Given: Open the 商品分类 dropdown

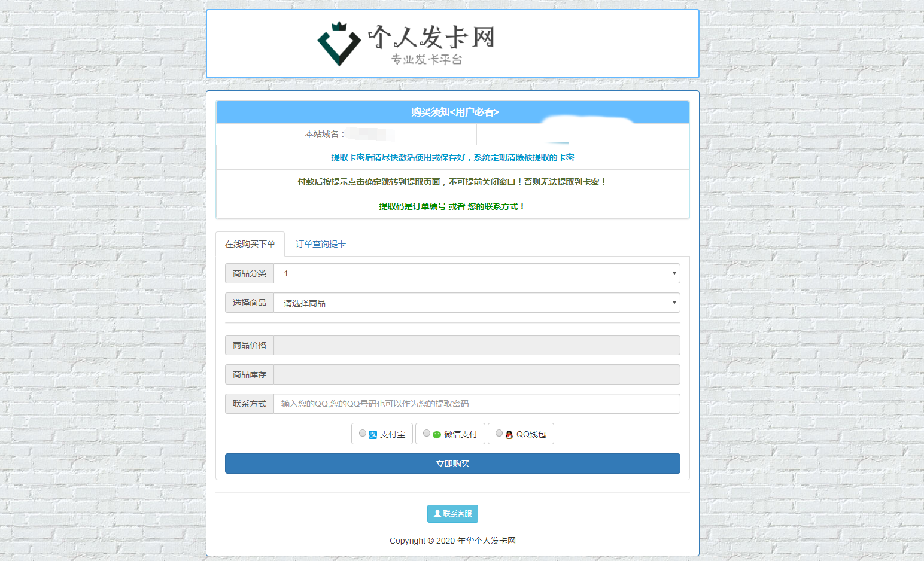Looking at the screenshot, I should 477,273.
